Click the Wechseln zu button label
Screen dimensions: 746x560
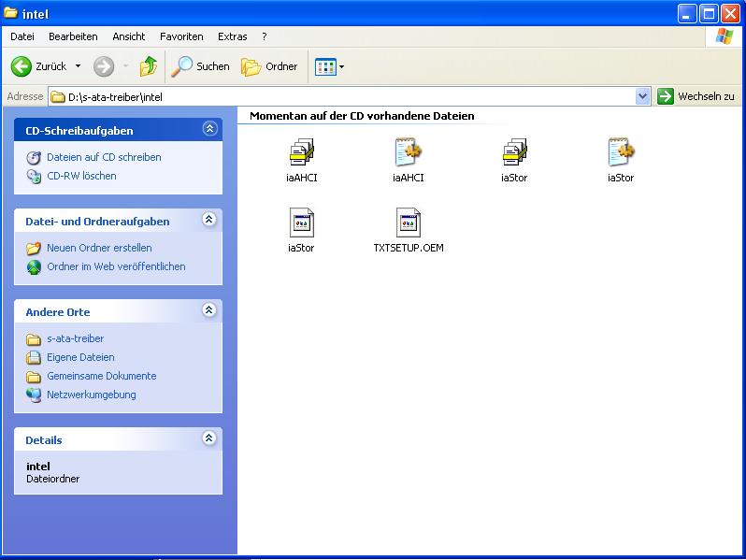(x=706, y=96)
